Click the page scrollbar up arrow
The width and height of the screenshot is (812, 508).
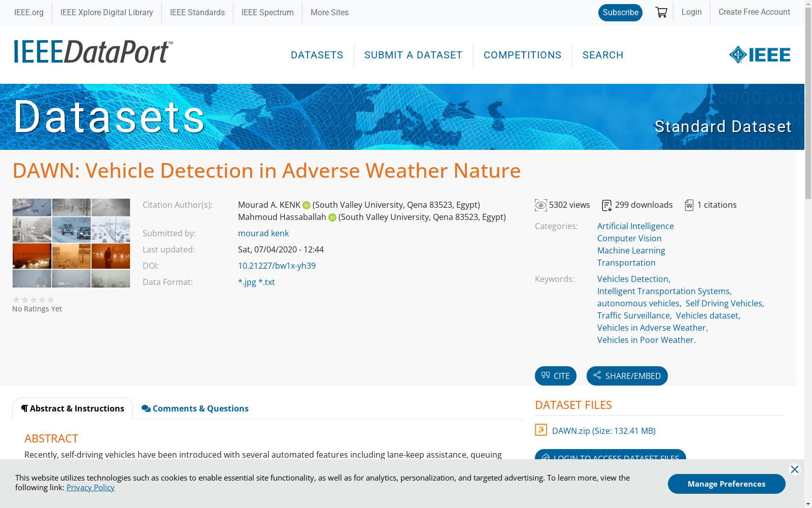point(808,4)
